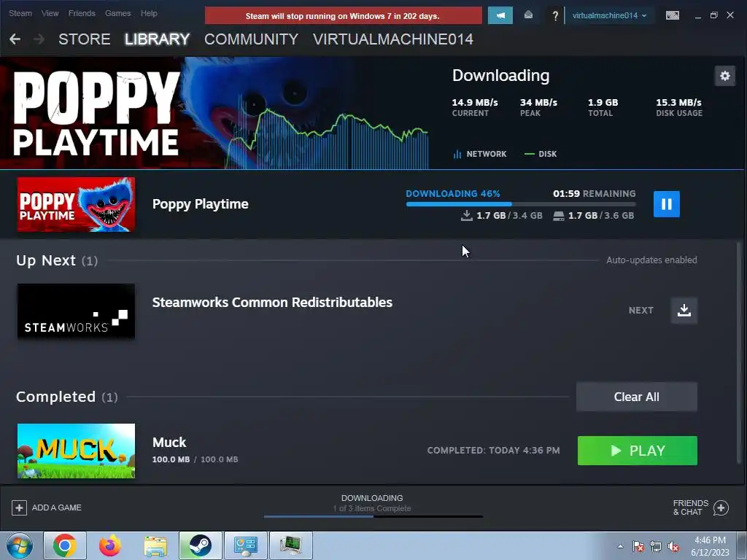Switch to the LIBRARY tab

(158, 39)
